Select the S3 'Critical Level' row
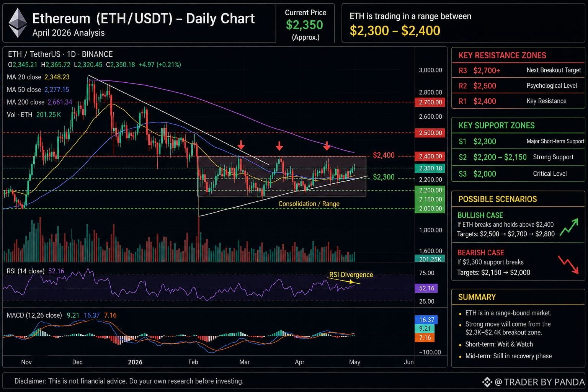 518,173
